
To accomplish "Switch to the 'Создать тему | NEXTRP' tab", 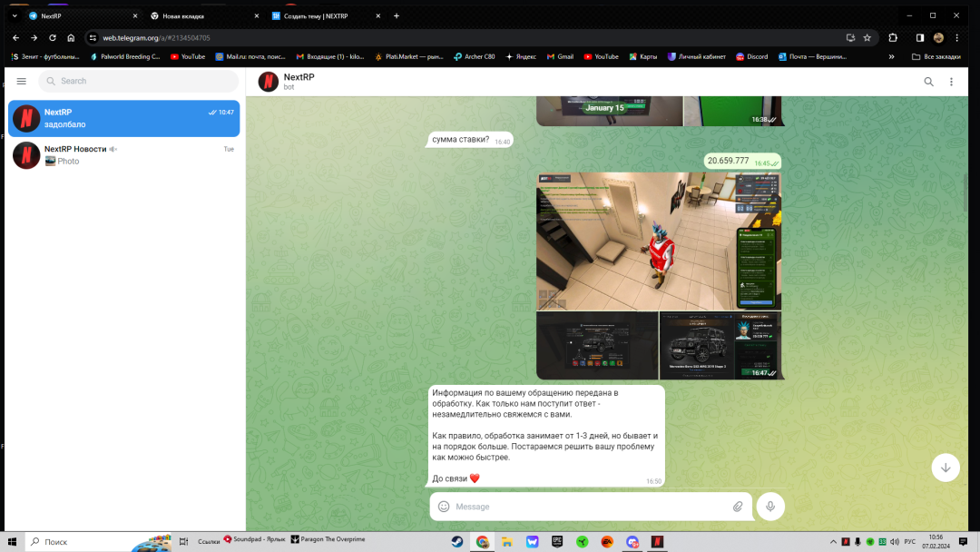I will (315, 15).
